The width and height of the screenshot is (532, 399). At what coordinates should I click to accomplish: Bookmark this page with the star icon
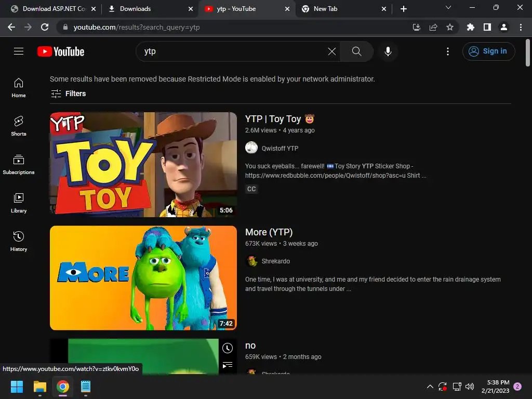[x=450, y=27]
